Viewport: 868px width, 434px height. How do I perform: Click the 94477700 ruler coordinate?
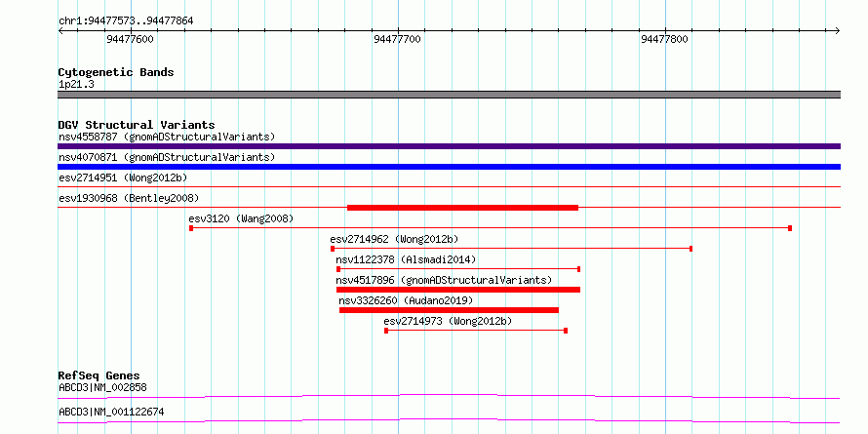pyautogui.click(x=398, y=39)
